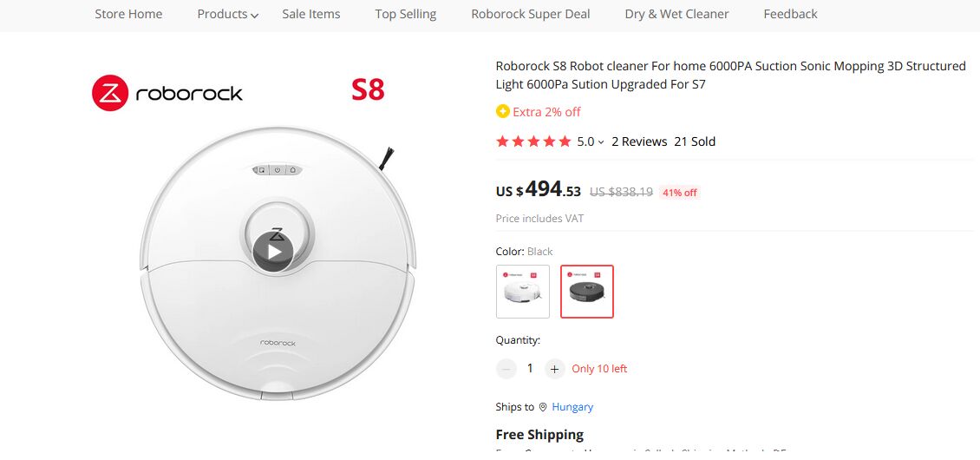Click the quantity input field
This screenshot has height=460, width=980.
click(530, 369)
